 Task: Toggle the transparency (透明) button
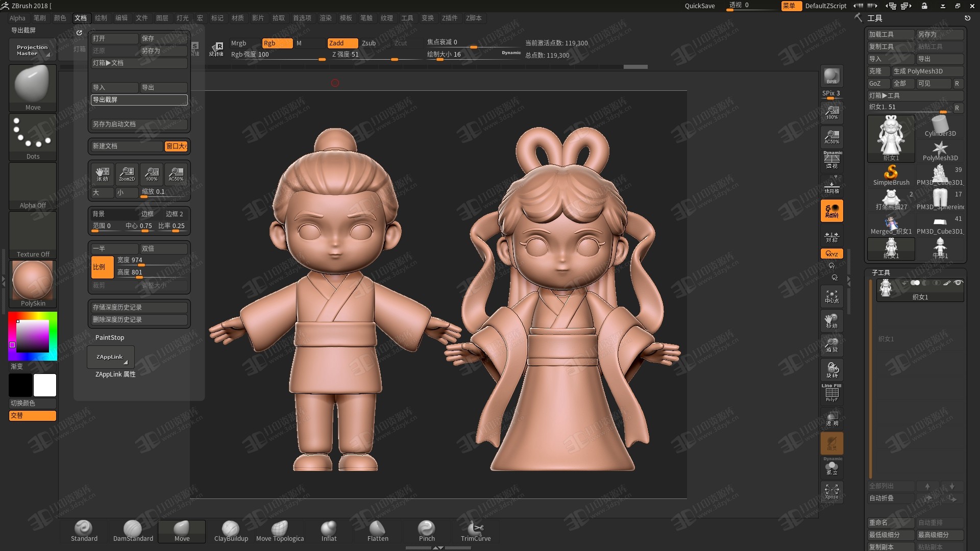(831, 418)
